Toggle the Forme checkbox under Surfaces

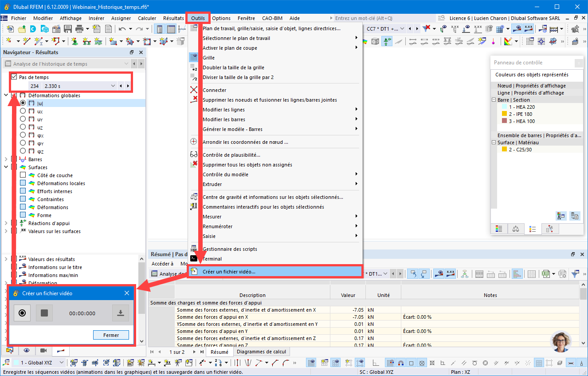click(x=23, y=215)
